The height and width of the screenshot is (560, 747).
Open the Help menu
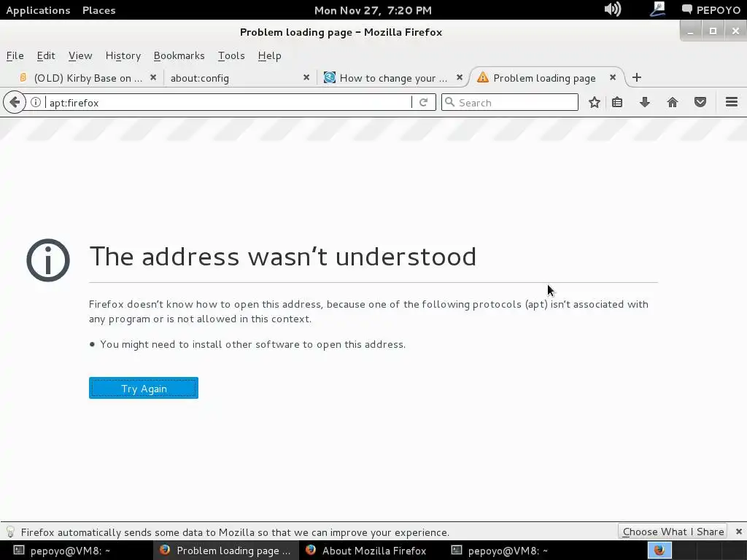pos(270,55)
